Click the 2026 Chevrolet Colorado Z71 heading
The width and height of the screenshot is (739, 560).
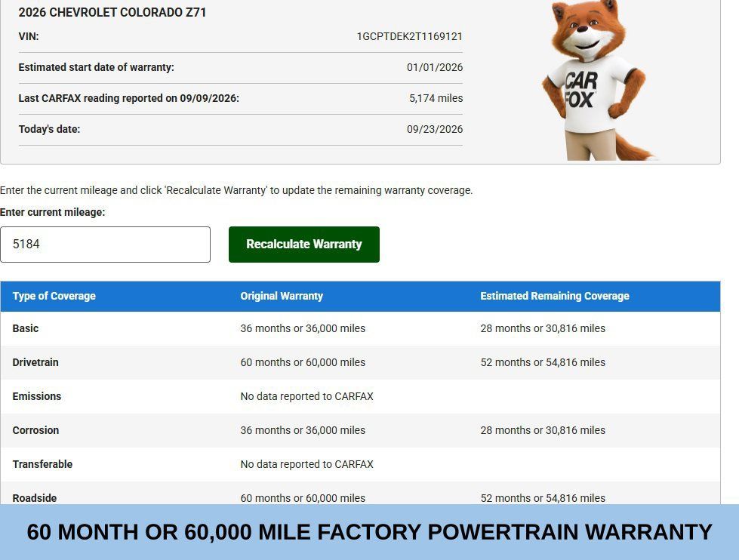[112, 12]
